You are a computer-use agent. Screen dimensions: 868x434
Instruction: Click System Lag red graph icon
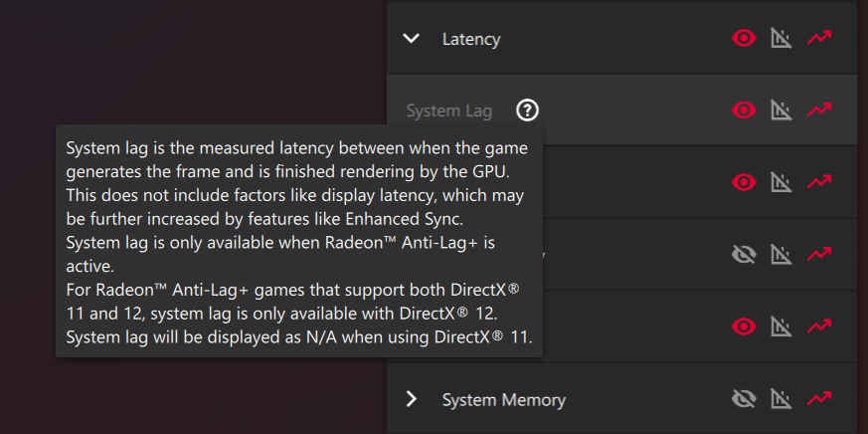point(819,110)
